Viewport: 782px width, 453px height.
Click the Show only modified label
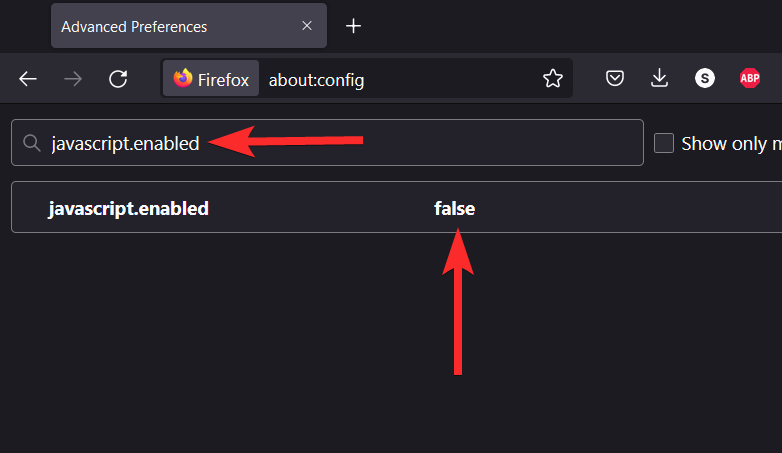(x=730, y=143)
